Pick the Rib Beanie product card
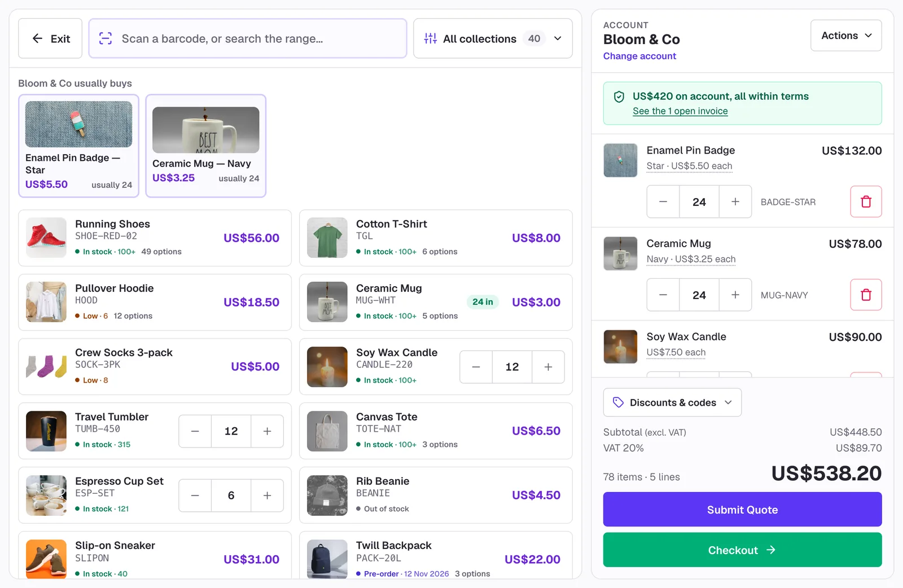Screen dimensions: 903x588 [x=436, y=495]
